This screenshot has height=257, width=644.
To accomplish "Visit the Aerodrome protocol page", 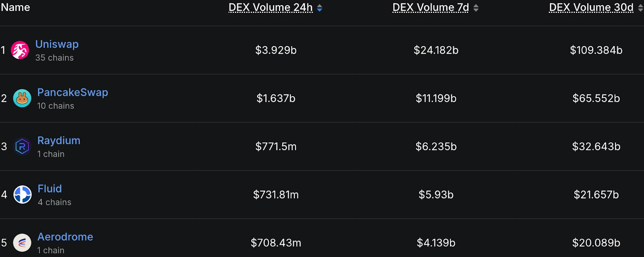I will pos(65,237).
